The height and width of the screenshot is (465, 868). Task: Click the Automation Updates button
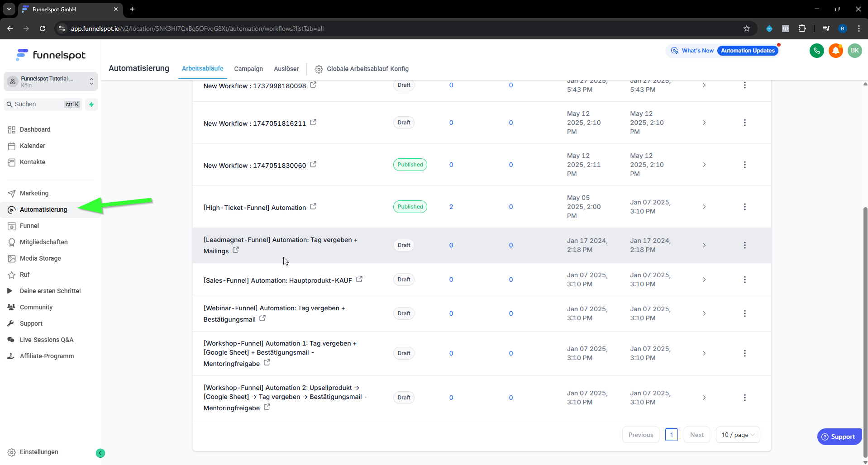tap(748, 51)
